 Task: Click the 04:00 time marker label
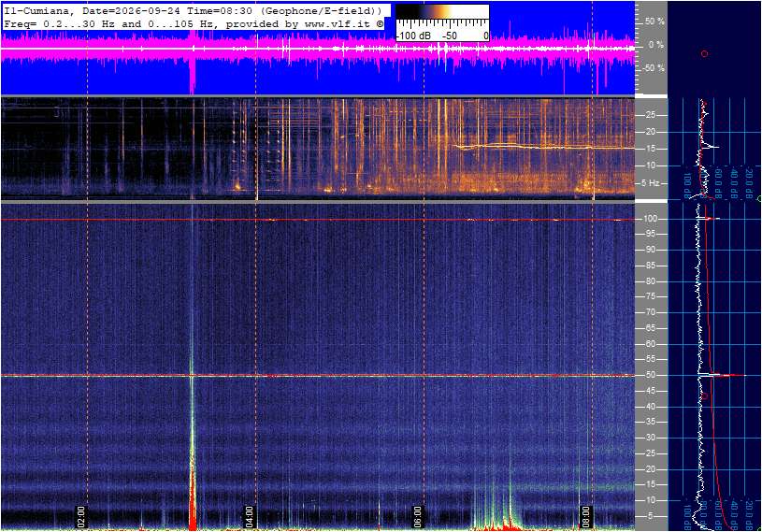pyautogui.click(x=249, y=516)
